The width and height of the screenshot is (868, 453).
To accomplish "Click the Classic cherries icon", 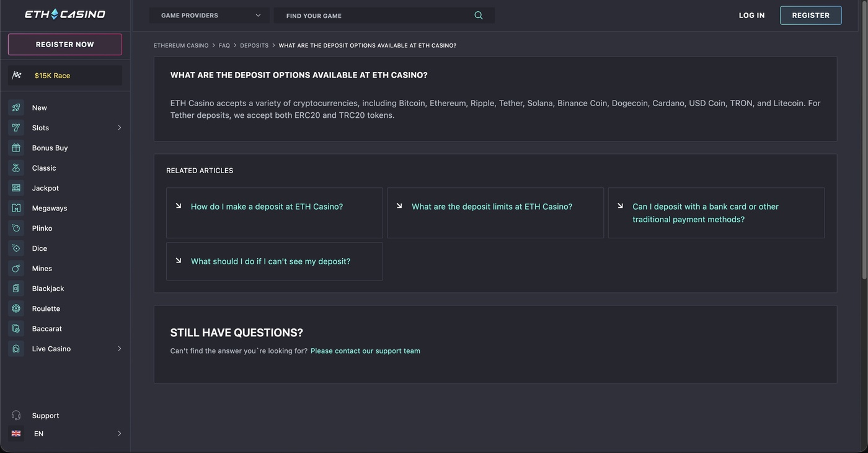I will coord(16,168).
